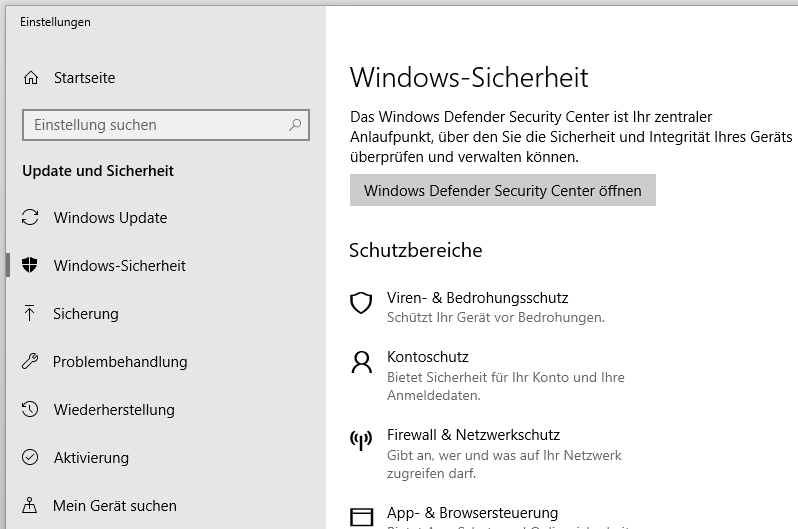Click the Startseite home icon
The width and height of the screenshot is (798, 529).
(31, 78)
